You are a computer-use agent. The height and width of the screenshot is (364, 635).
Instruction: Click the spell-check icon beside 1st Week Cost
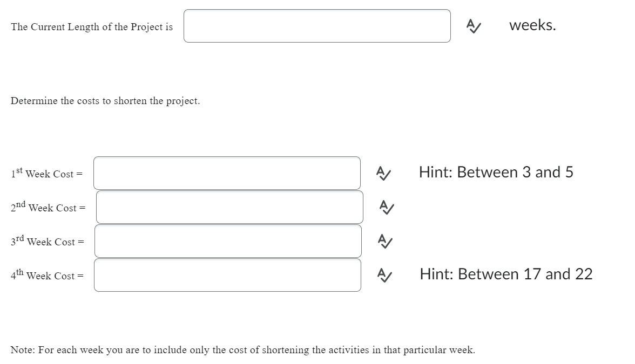point(384,173)
